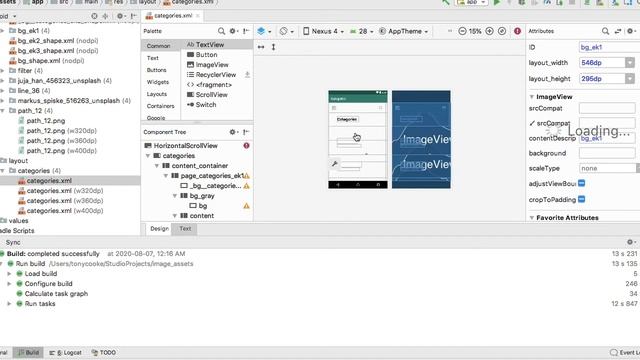
Task: Collapse the ImageView attributes section
Action: point(531,97)
